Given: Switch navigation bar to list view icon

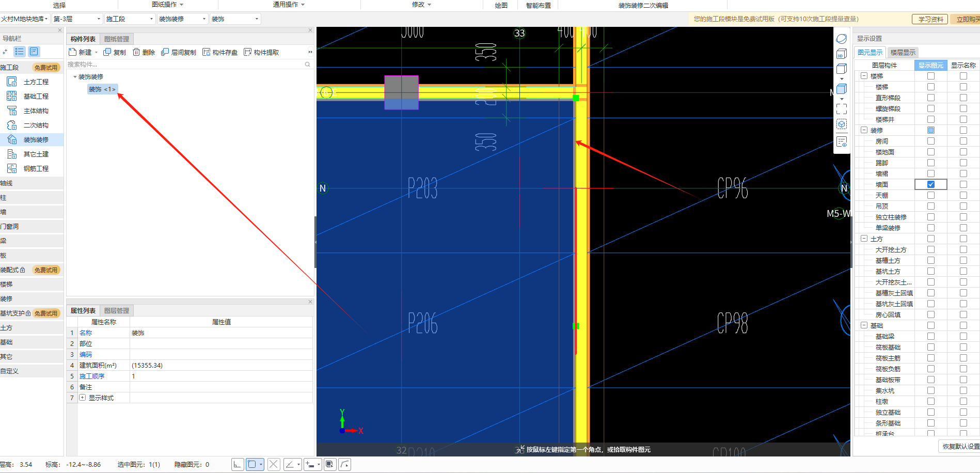Looking at the screenshot, I should (x=20, y=52).
